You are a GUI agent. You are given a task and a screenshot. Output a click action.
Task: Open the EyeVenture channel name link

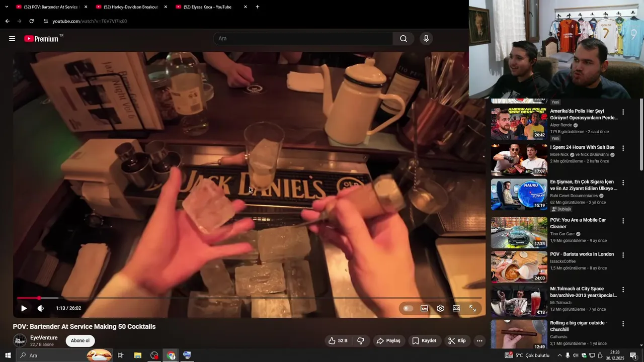coord(44,338)
